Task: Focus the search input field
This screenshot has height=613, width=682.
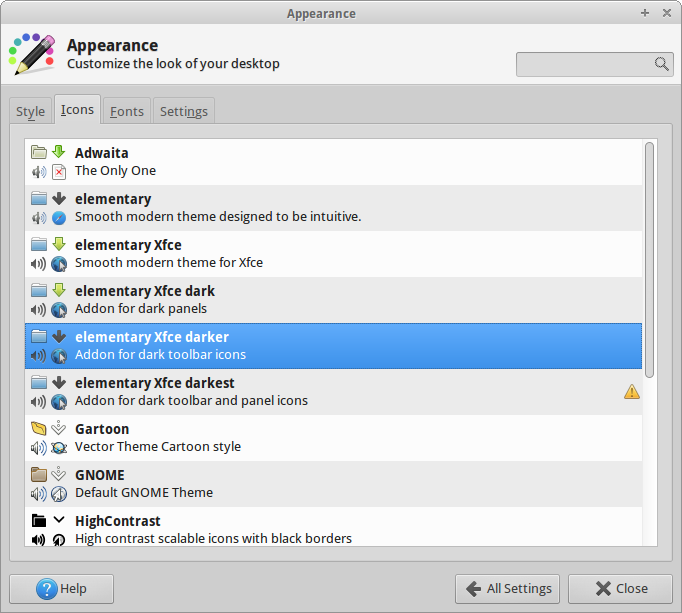Action: (595, 64)
